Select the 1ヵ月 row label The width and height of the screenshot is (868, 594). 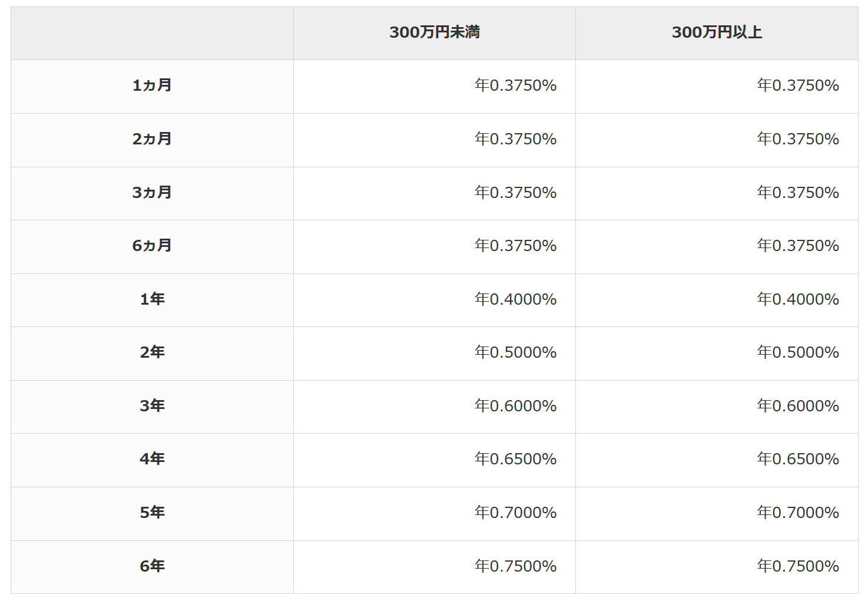(152, 85)
